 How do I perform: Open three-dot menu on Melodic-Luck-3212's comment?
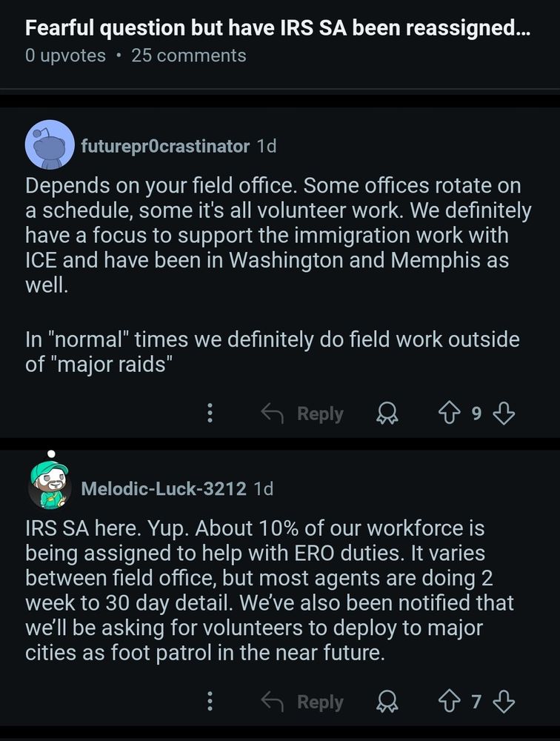[x=210, y=701]
